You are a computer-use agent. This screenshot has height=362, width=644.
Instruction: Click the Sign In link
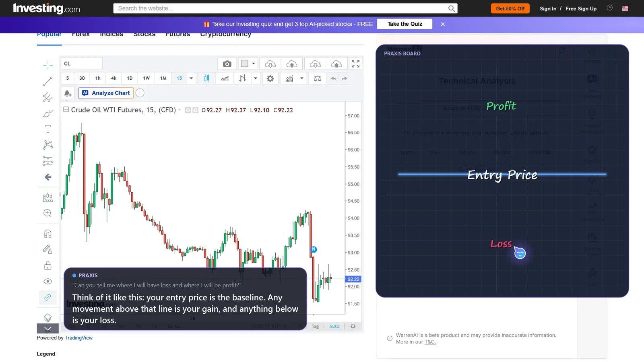548,8
